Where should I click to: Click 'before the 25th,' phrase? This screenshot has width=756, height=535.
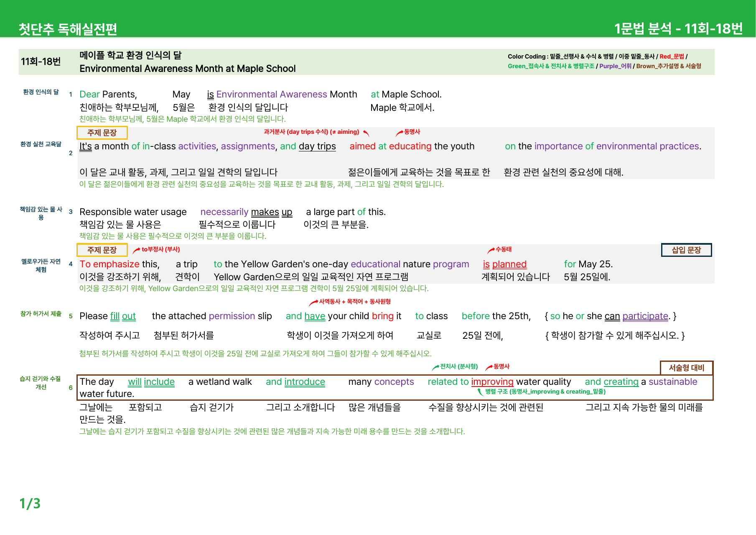[x=496, y=316]
